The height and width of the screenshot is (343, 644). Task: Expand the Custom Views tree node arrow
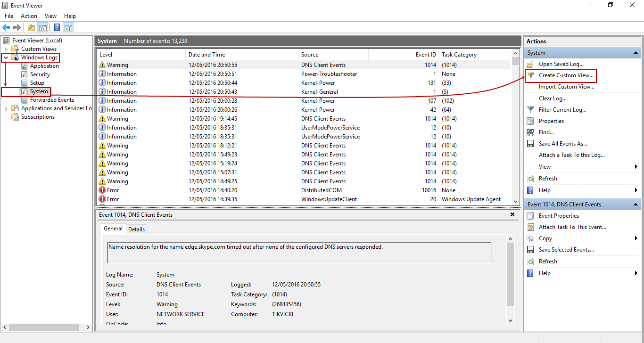coord(6,49)
